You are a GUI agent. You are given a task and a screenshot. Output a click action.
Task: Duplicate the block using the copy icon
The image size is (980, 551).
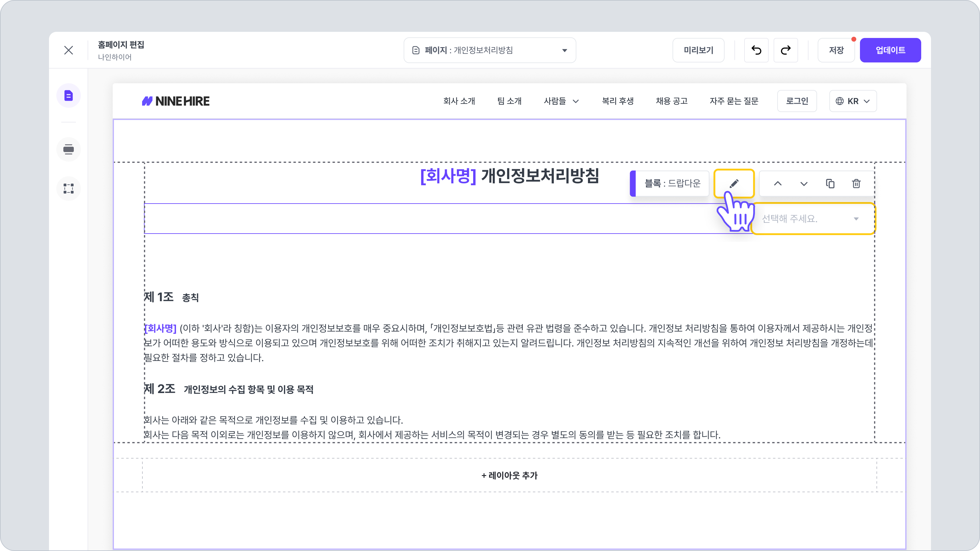click(830, 184)
